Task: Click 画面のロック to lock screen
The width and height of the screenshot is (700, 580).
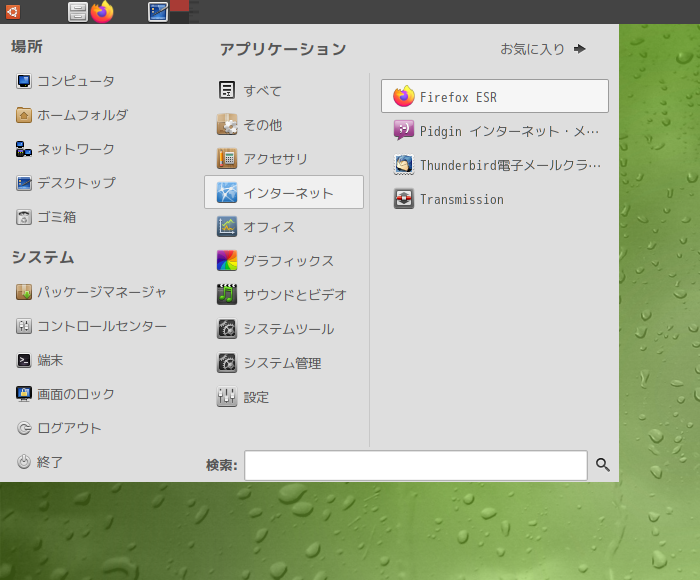Action: [x=66, y=394]
